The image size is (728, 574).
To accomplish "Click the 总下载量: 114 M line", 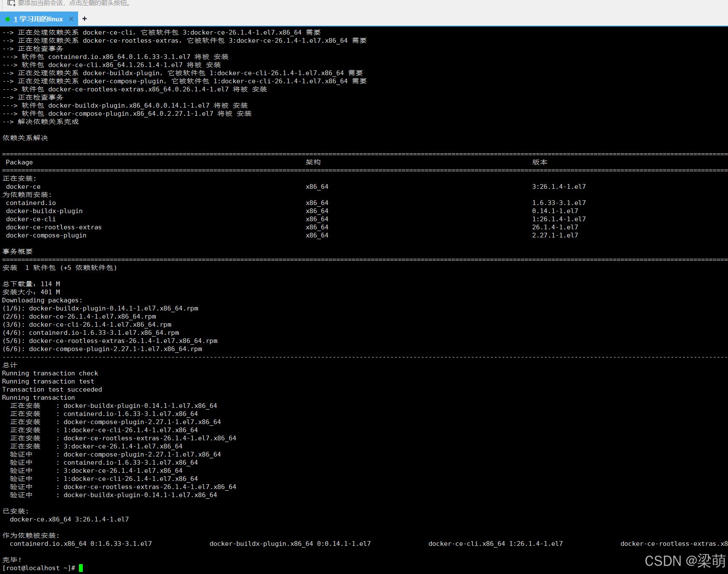I will tap(31, 284).
